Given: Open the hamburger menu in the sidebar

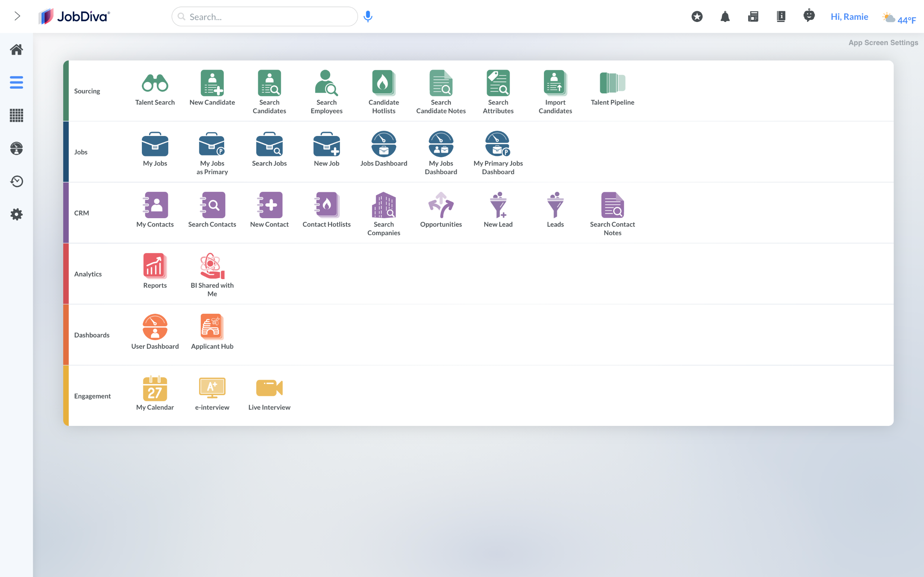Looking at the screenshot, I should click(x=16, y=83).
